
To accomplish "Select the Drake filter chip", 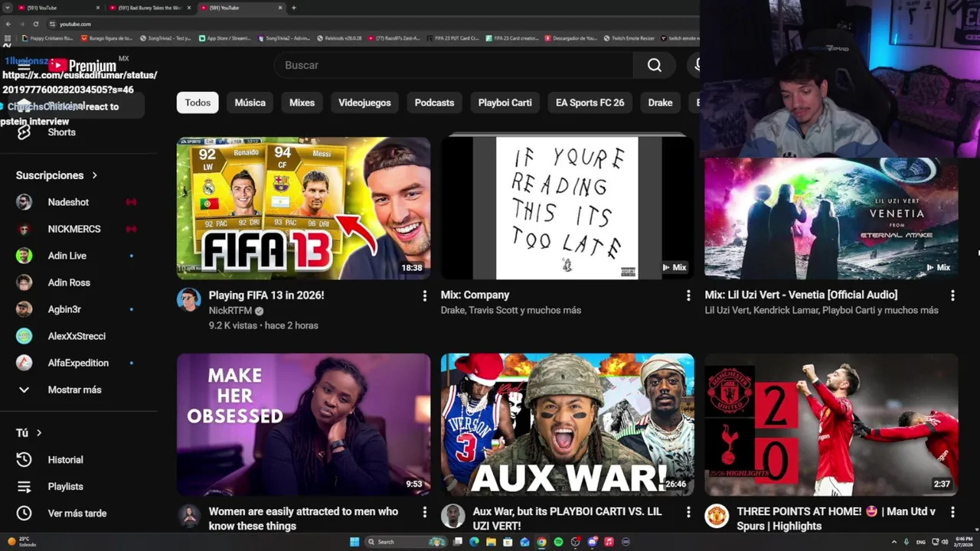I will 660,103.
